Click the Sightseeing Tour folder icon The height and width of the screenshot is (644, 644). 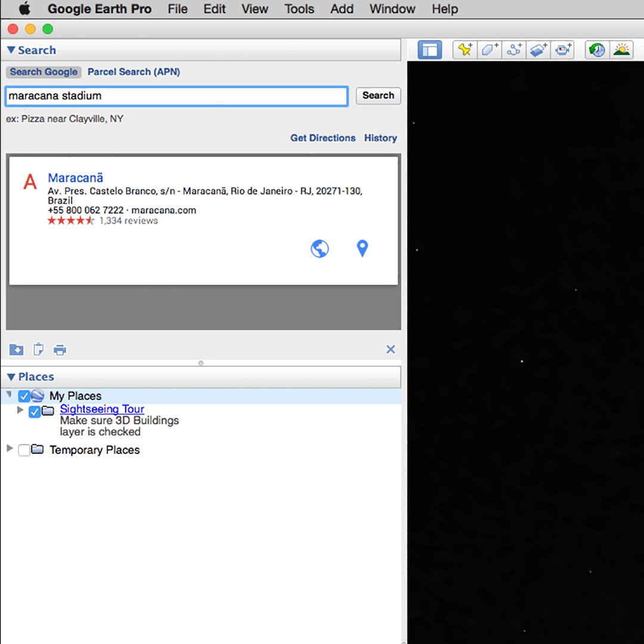pos(48,410)
